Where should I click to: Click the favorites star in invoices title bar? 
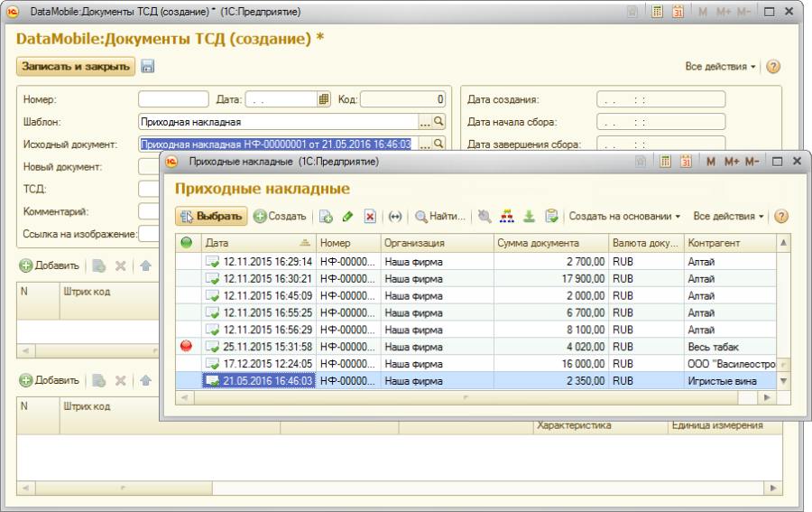pos(641,162)
